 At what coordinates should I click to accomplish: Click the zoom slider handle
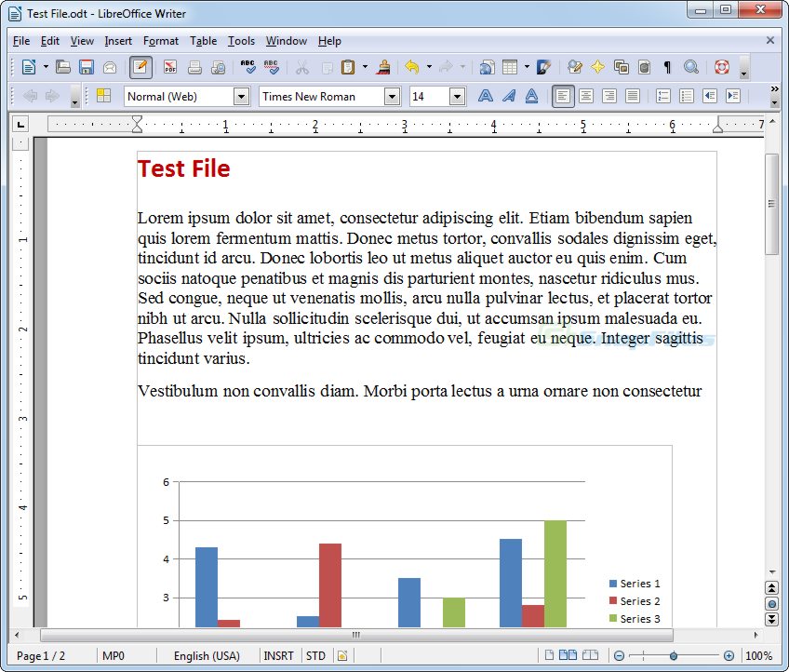(673, 656)
